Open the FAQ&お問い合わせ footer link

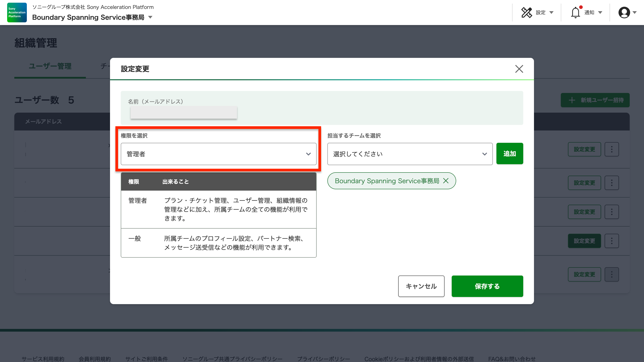[x=512, y=359]
